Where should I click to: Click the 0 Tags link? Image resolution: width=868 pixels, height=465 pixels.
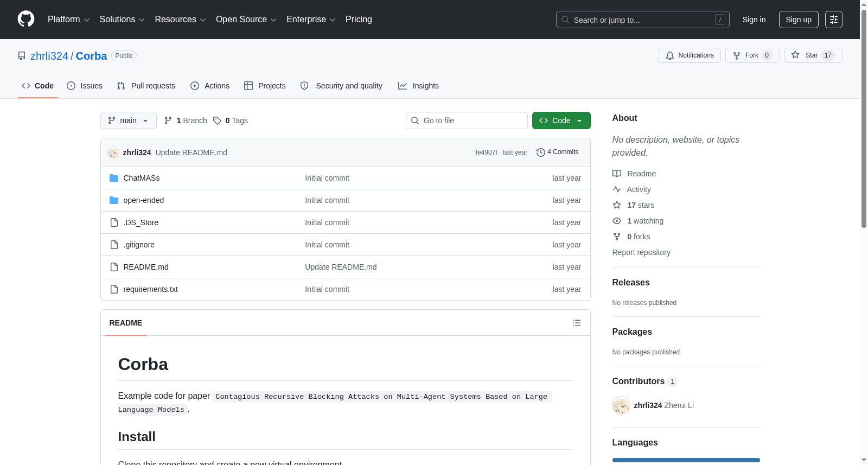click(231, 120)
